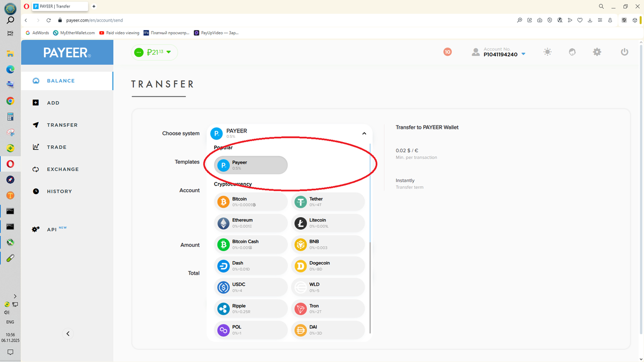Open the taskbar notification center

point(10,352)
